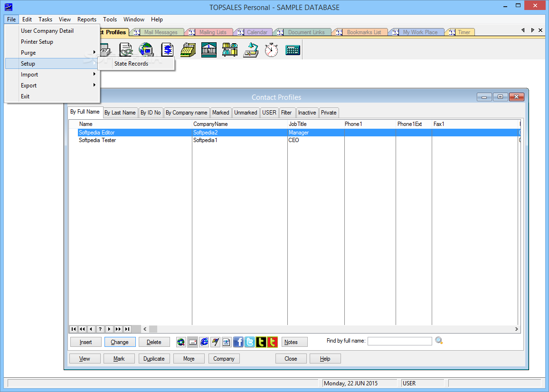Open the globe and computer web icon
This screenshot has width=549, height=392.
(146, 50)
